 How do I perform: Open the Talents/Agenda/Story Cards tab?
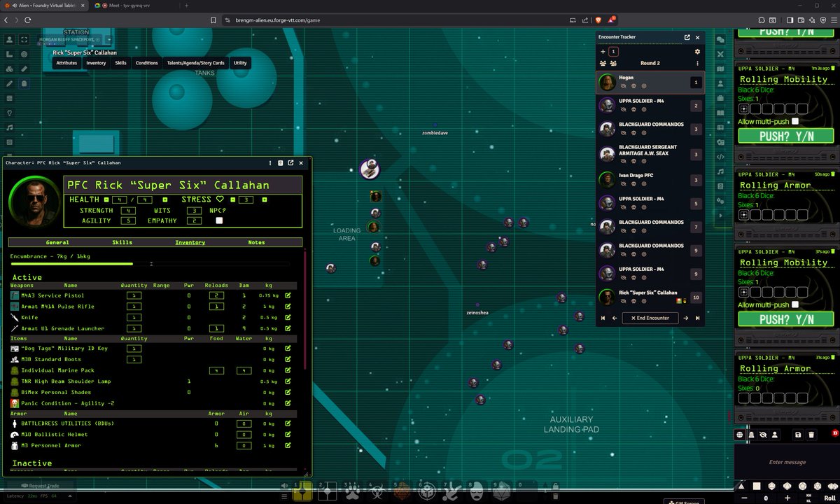195,63
